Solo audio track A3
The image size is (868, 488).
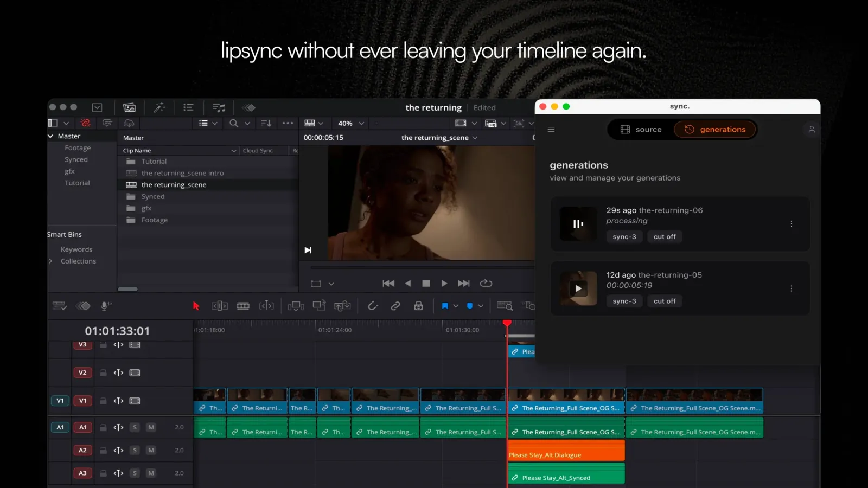point(135,473)
